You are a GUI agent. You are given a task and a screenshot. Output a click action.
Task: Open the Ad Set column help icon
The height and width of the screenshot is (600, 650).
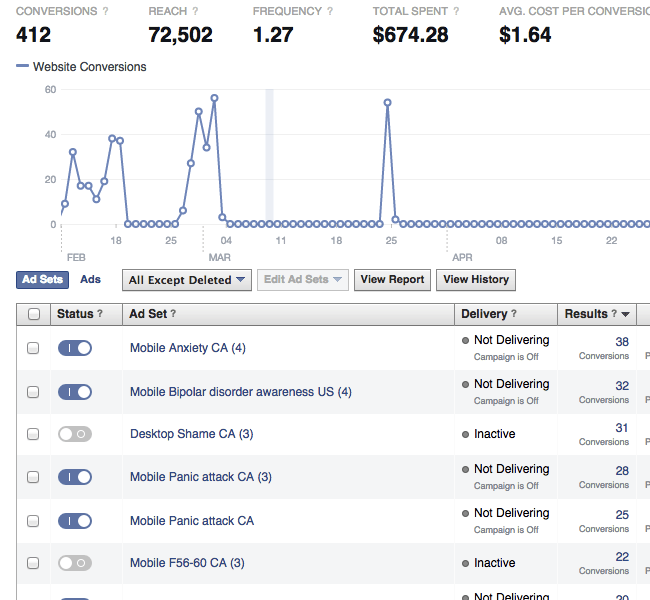tap(173, 314)
